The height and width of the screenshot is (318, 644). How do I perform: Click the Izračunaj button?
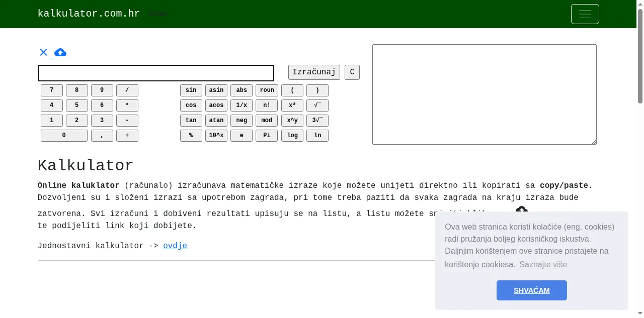[x=314, y=72]
